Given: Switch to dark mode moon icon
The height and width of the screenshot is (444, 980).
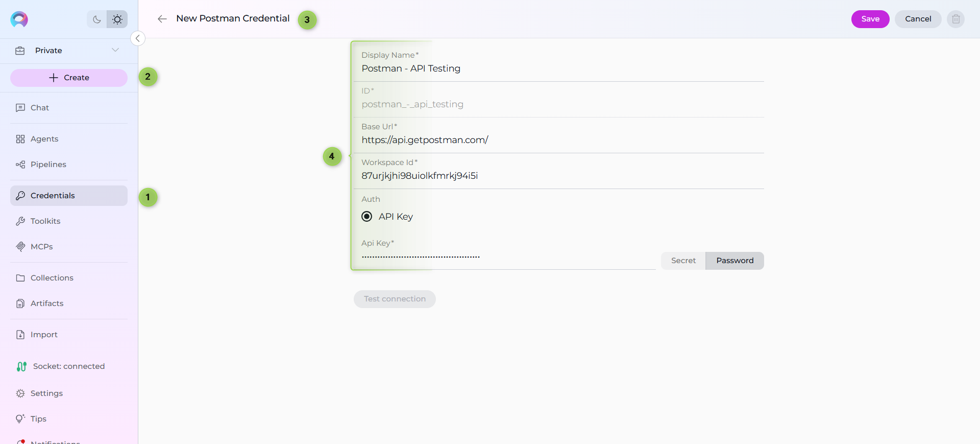Looking at the screenshot, I should pyautogui.click(x=96, y=19).
